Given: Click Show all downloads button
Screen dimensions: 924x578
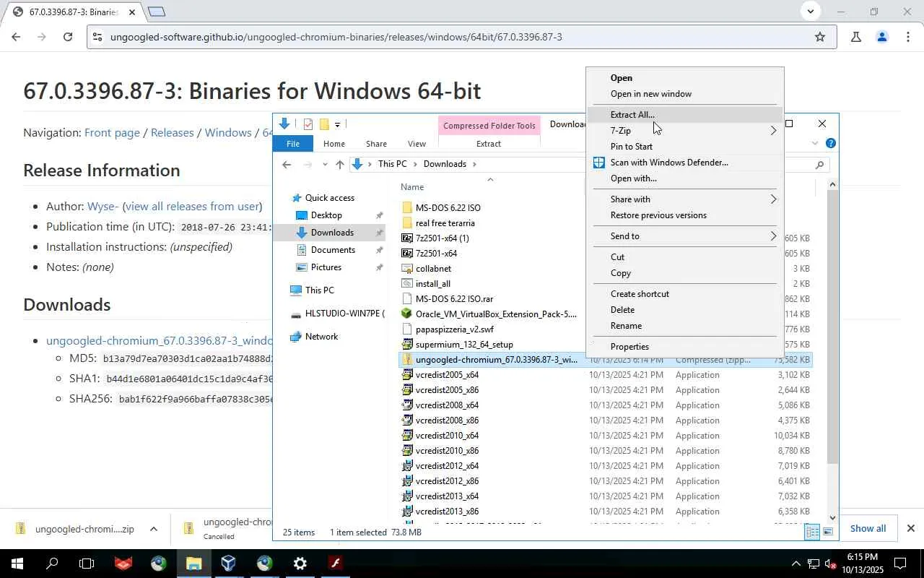Looking at the screenshot, I should click(x=868, y=528).
